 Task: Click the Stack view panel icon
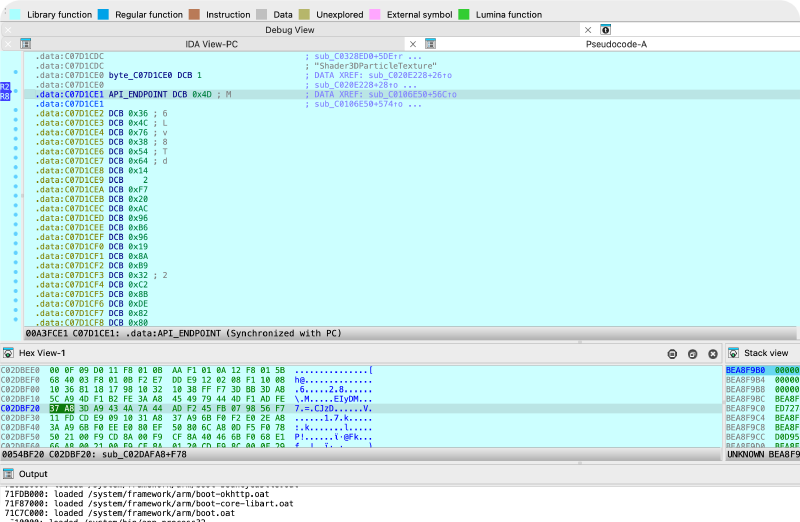coord(733,353)
